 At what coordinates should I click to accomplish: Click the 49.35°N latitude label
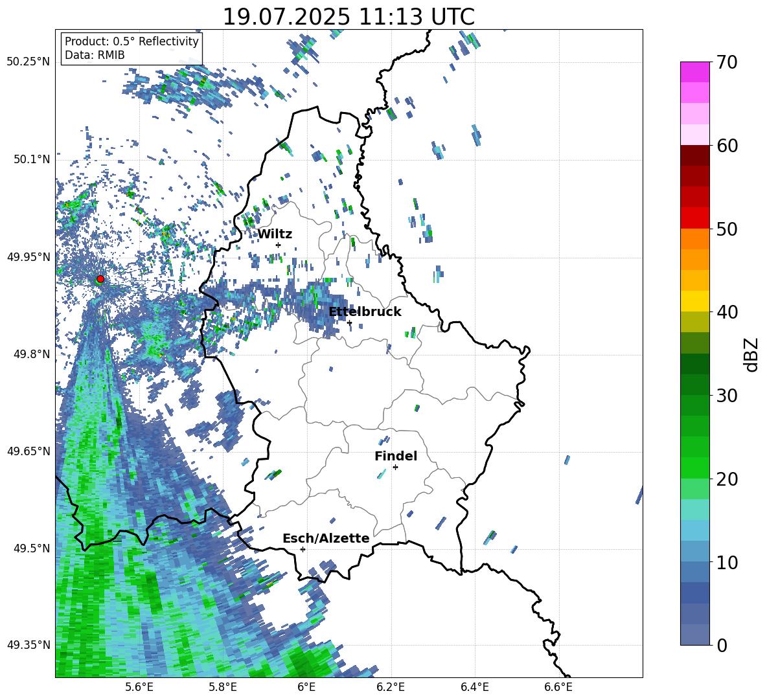coord(29,645)
